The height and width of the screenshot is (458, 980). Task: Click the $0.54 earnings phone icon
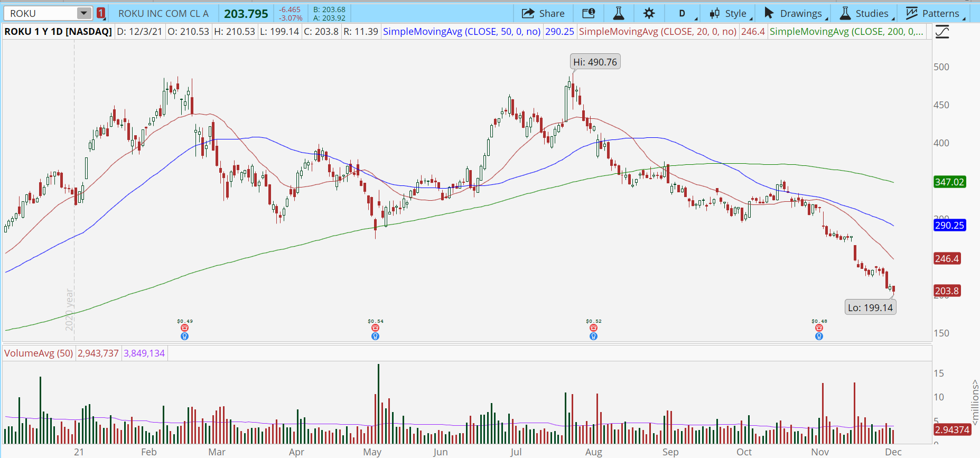click(x=375, y=328)
